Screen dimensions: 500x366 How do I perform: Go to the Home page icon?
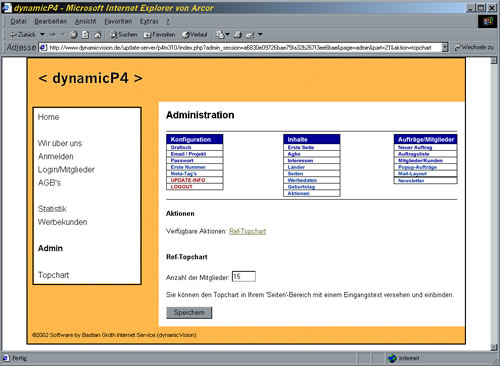98,34
